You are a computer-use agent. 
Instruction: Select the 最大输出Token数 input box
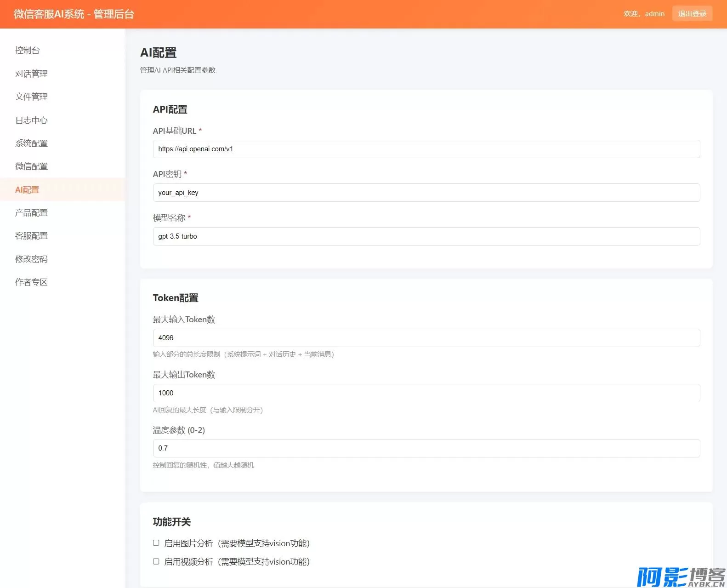tap(426, 393)
